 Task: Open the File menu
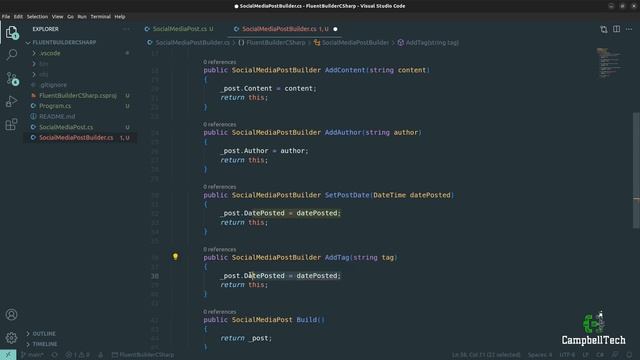[x=6, y=17]
